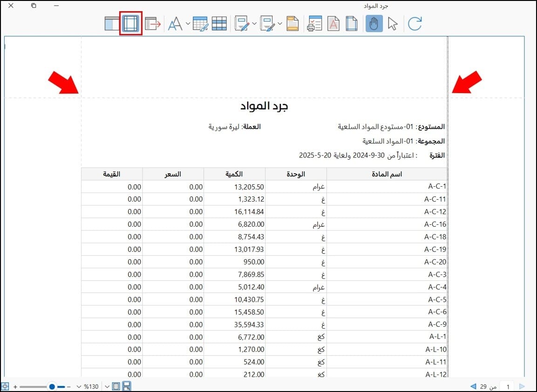
Task: Click the export report icon with red arrow
Action: click(x=153, y=24)
